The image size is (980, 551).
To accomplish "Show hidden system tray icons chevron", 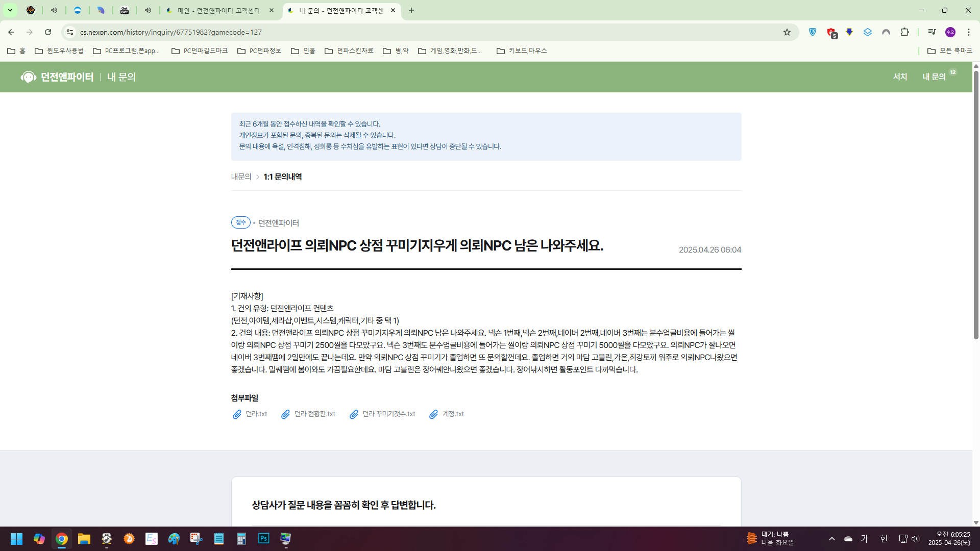I will (x=831, y=539).
